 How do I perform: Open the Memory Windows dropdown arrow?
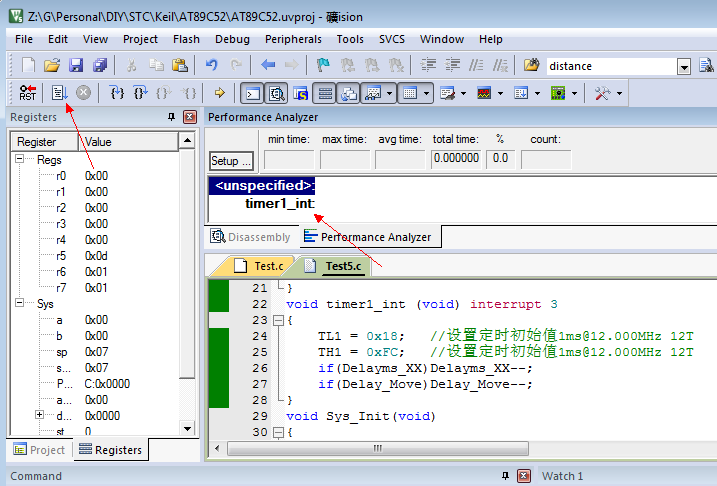tap(426, 94)
